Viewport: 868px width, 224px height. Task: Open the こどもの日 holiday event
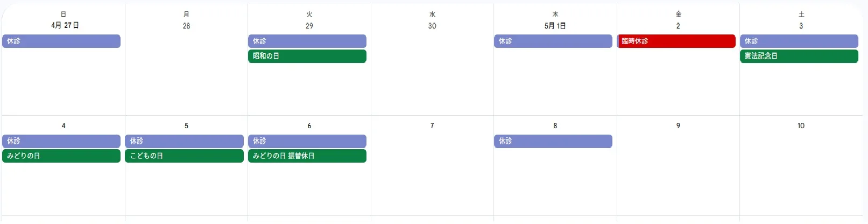[x=185, y=156]
